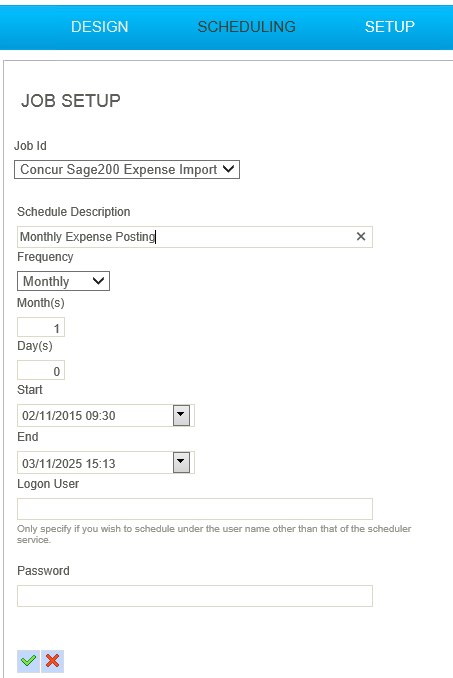Expand the Job Id dropdown
Viewport: 453px width, 678px height.
[127, 170]
